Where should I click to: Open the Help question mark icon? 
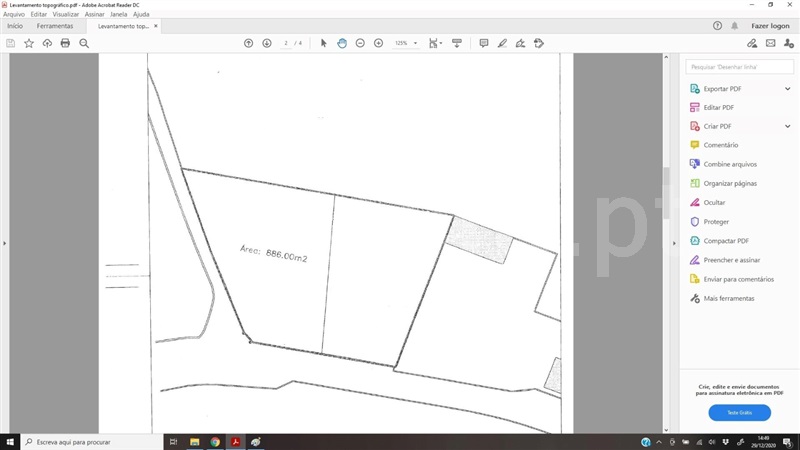717,26
